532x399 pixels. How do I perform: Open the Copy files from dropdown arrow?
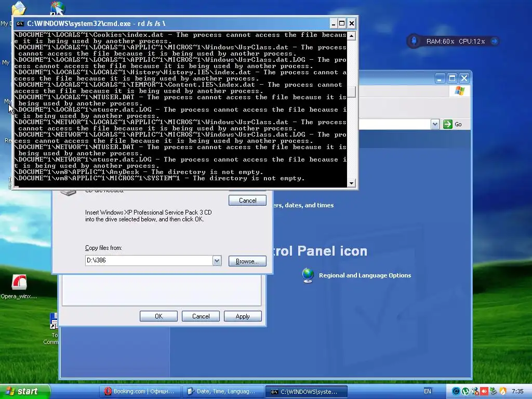[217, 261]
